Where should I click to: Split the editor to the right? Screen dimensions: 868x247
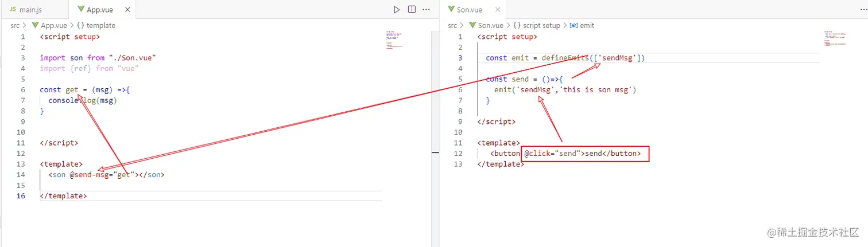point(412,10)
